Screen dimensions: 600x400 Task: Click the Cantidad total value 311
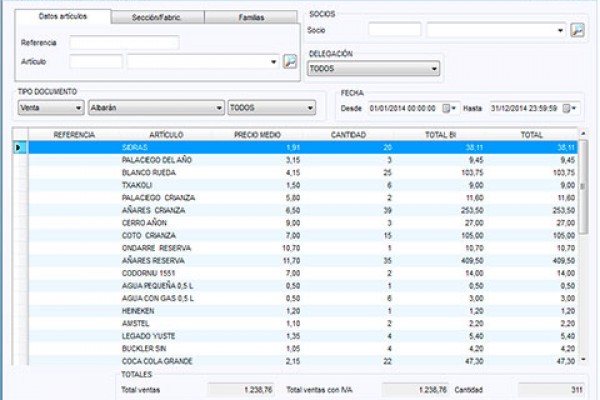[551, 390]
